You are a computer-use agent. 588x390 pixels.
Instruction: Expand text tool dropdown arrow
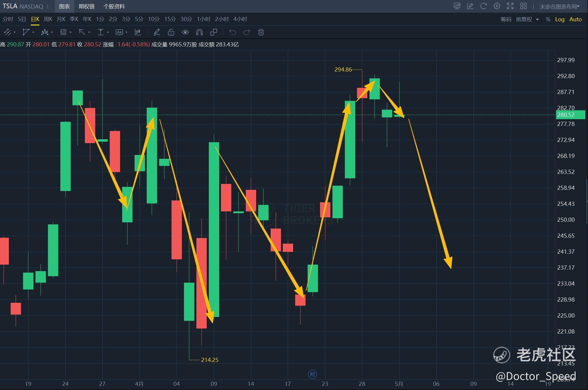pos(126,32)
